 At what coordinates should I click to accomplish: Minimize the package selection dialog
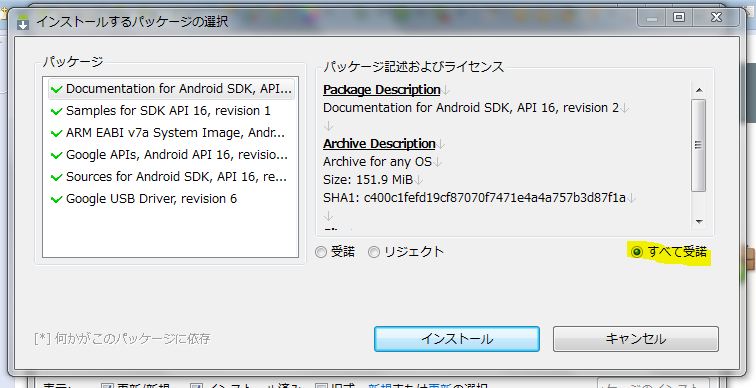tap(652, 17)
